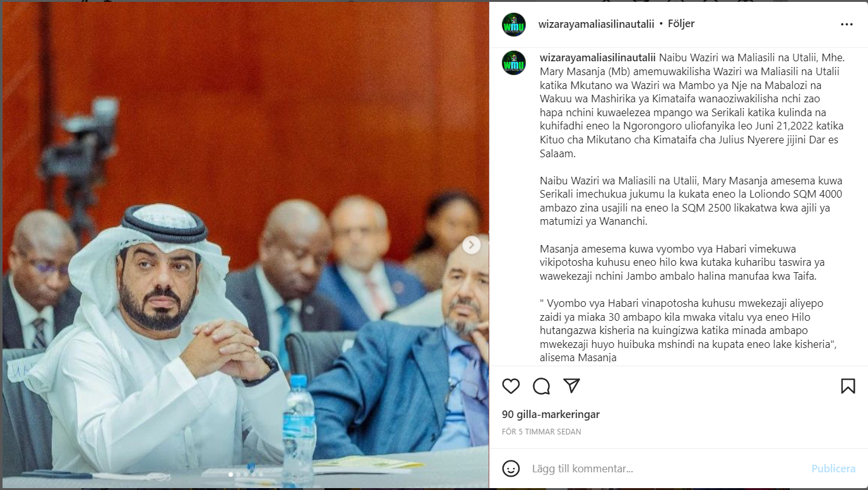Jump to the last carousel dot
The width and height of the screenshot is (868, 490).
click(261, 474)
